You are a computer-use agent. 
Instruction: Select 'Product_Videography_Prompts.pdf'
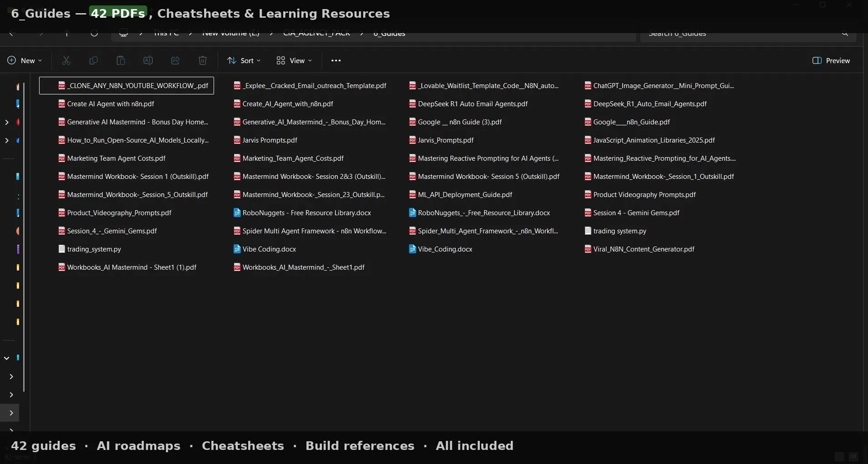pyautogui.click(x=115, y=212)
